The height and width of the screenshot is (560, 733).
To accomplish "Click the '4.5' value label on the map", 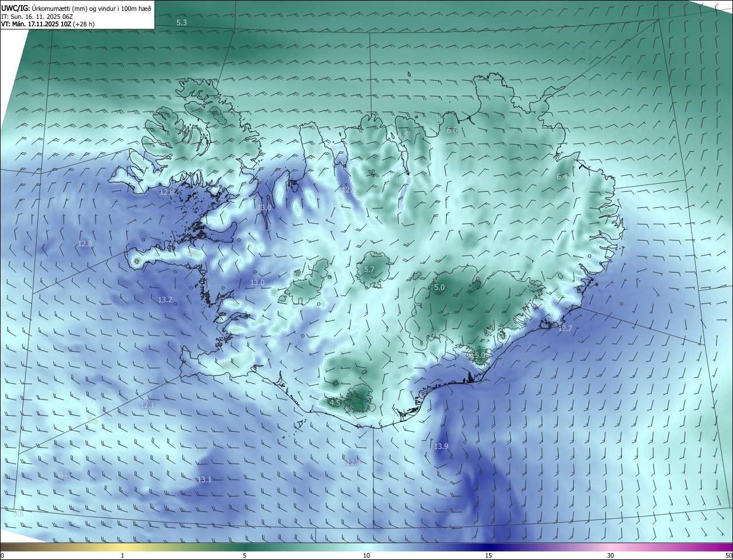I will 335,403.
